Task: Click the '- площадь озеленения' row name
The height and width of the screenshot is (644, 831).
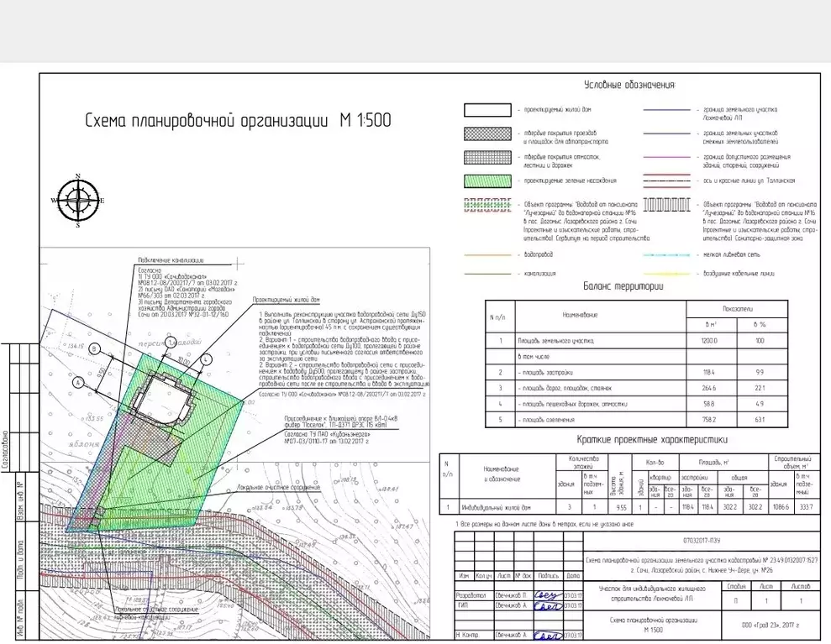Action: (x=546, y=420)
